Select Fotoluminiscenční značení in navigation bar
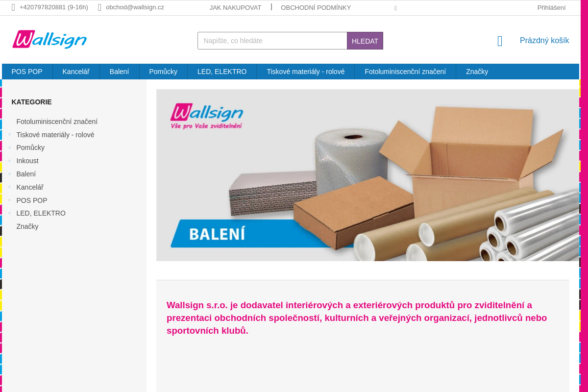The height and width of the screenshot is (392, 588). (405, 72)
